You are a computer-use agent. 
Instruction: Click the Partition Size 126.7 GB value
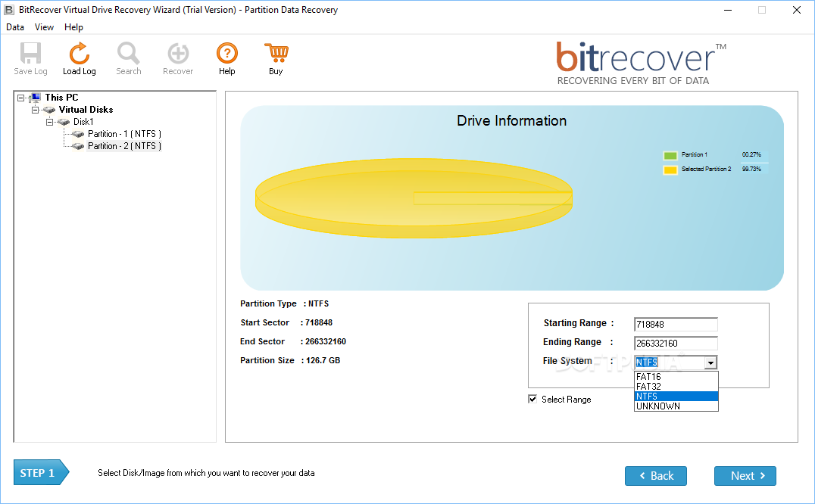click(x=323, y=360)
